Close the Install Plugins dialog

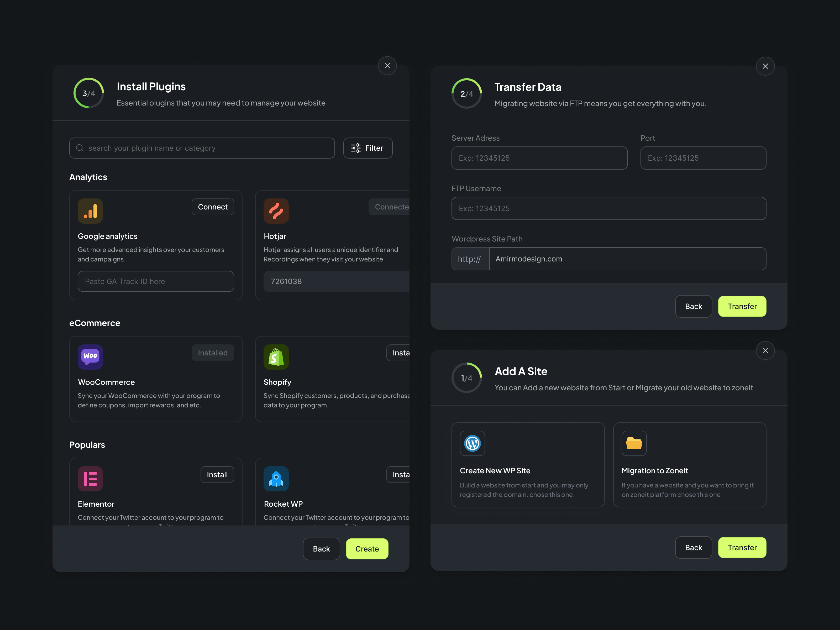387,65
